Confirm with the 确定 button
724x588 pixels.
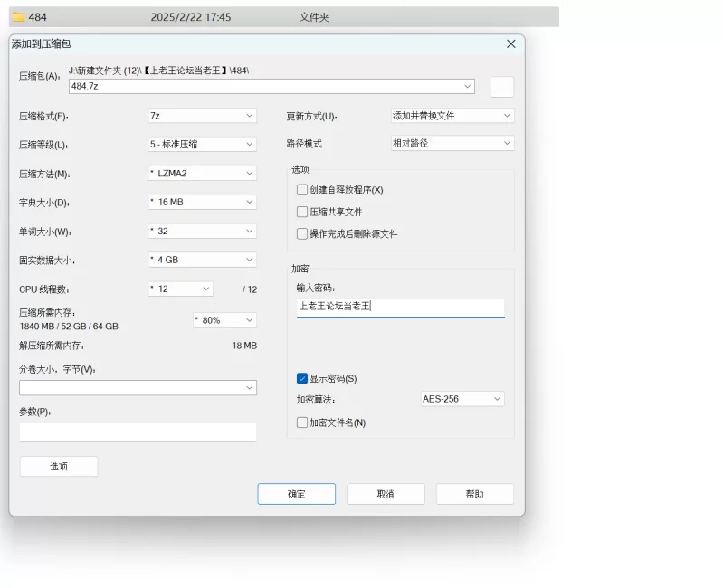coord(297,494)
